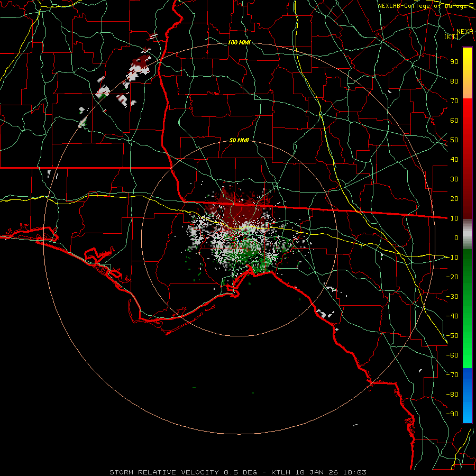This screenshot has height=476, width=476.
Task: Click the "NEXR" label above the scale
Action: click(x=464, y=32)
